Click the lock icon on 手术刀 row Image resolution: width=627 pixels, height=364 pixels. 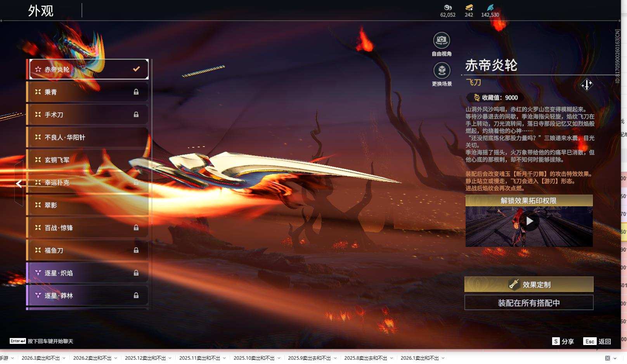click(x=136, y=114)
